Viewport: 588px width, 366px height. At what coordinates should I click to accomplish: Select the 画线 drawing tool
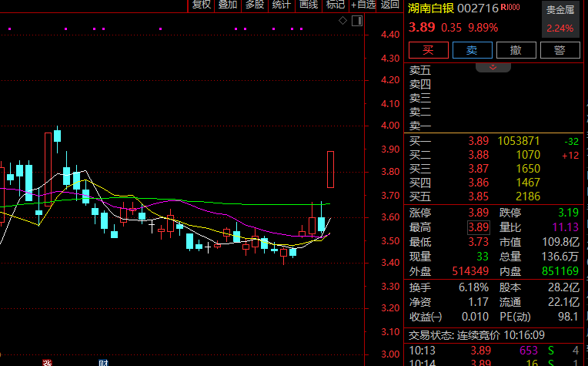309,5
